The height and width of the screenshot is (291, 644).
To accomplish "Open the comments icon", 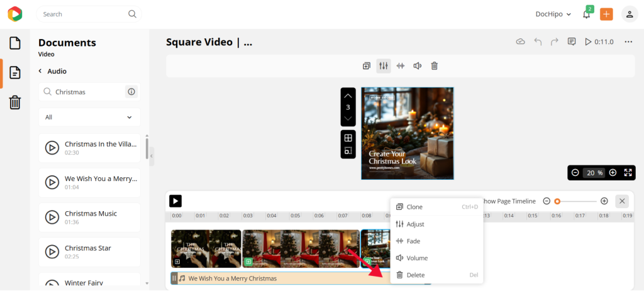I will point(571,42).
